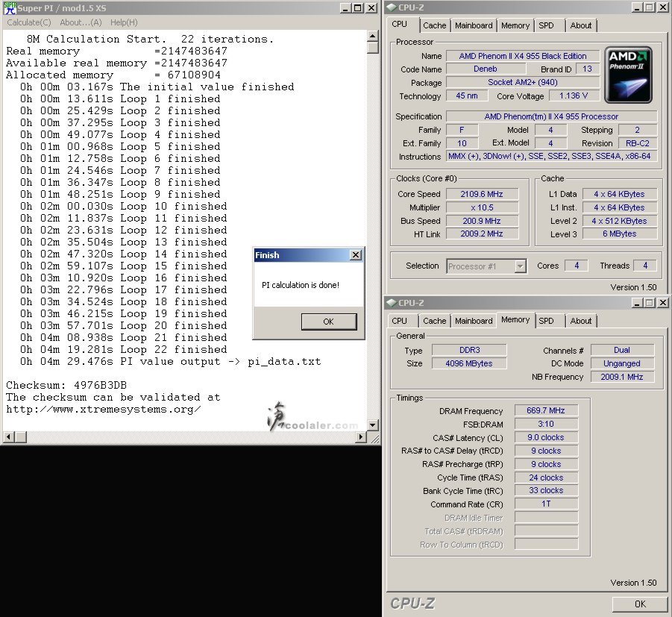
Task: Click the memory Size value 4096 MBytes
Action: click(469, 363)
